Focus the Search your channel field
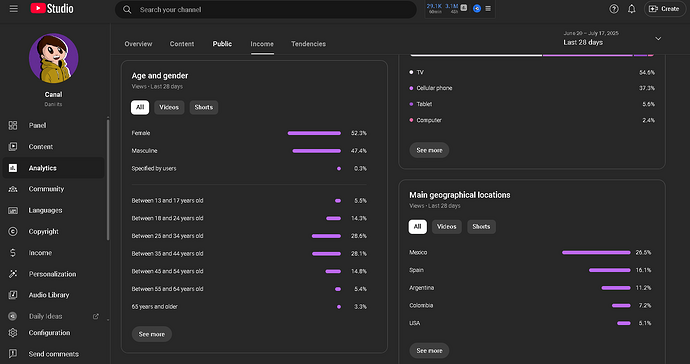Screen dimensions: 690x364 point(266,9)
